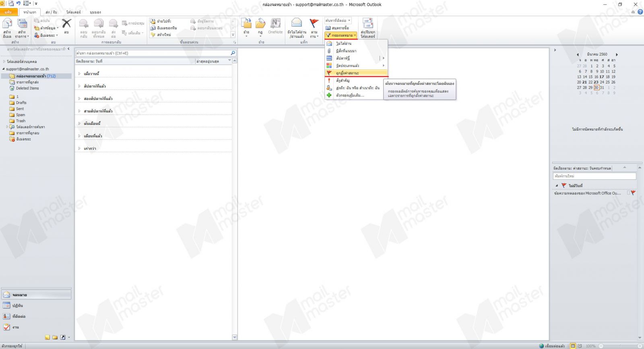The height and width of the screenshot is (349, 644).
Task: Click the Shortcuts icon at navigation bottom
Action: click(62, 337)
